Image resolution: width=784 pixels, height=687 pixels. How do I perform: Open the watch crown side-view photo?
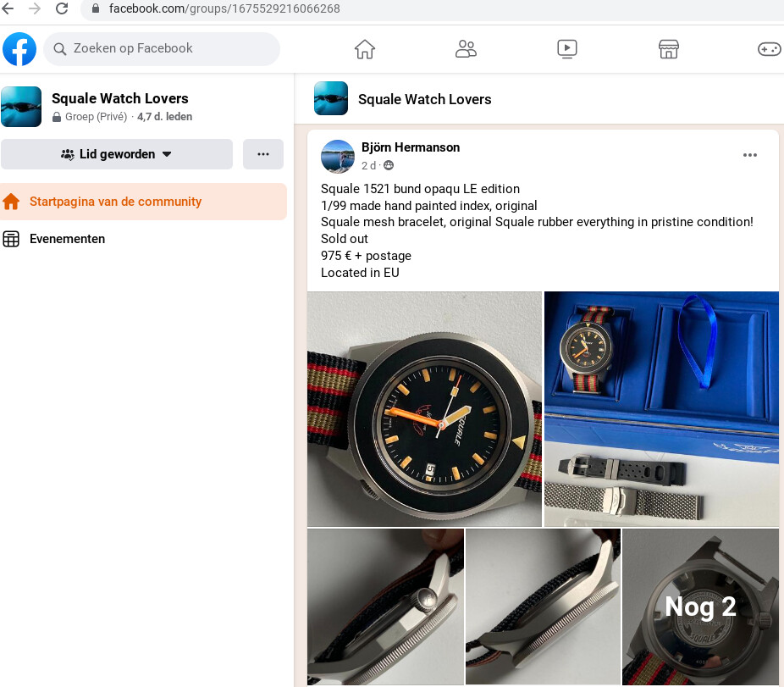coord(385,607)
